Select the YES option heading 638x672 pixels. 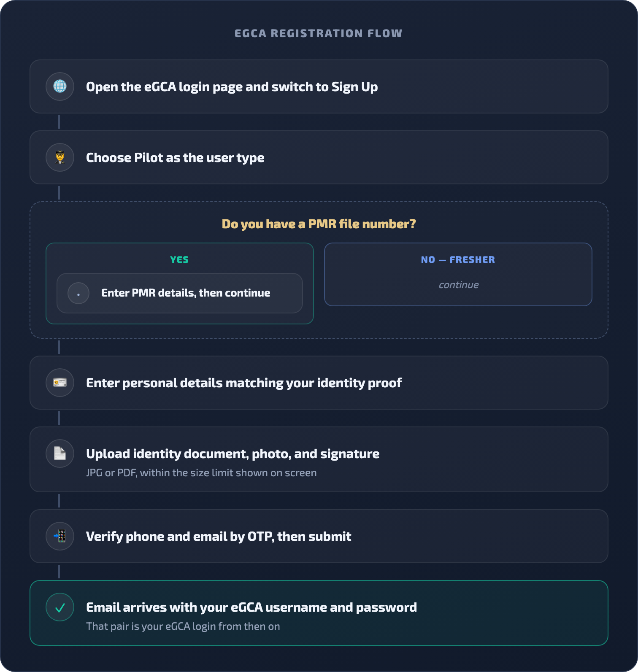coord(179,259)
